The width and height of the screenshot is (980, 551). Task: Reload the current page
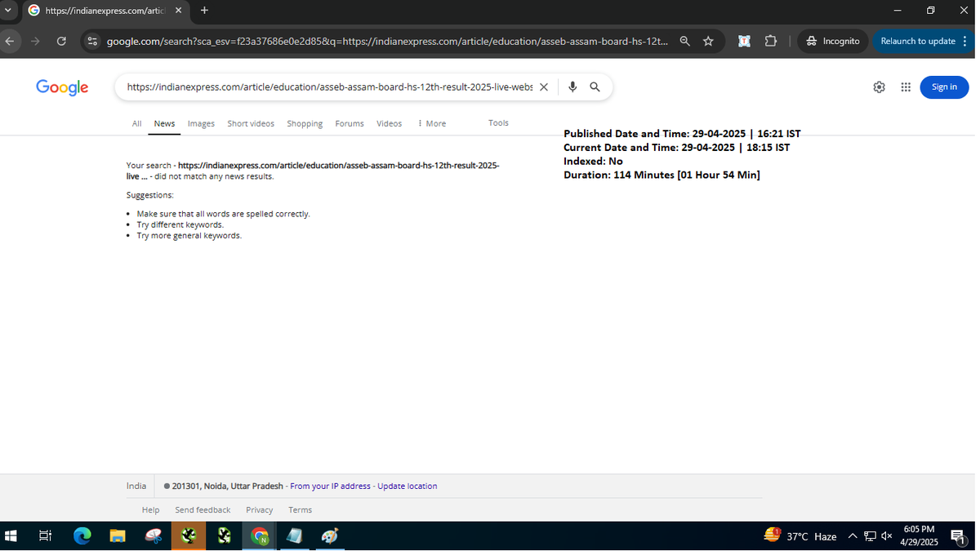click(61, 41)
